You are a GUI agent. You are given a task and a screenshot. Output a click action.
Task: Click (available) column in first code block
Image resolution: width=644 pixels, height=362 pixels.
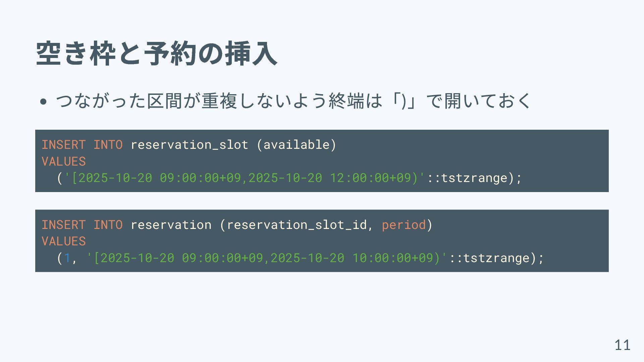tap(296, 145)
